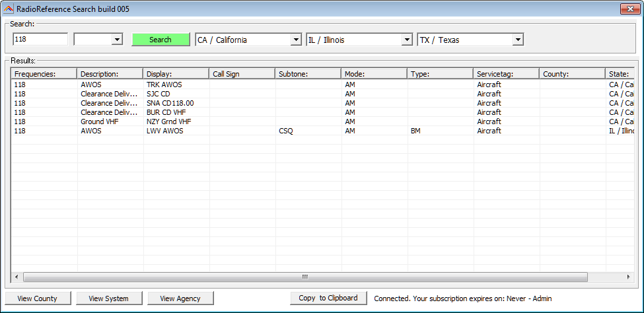Click the RadioReference app icon in title bar
Screen dimensions: 644x313
coord(8,9)
